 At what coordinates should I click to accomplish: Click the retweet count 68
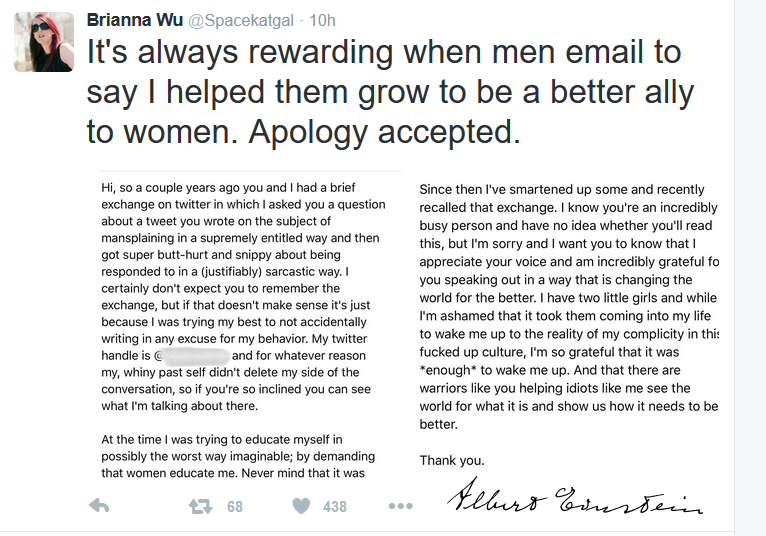tap(235, 507)
